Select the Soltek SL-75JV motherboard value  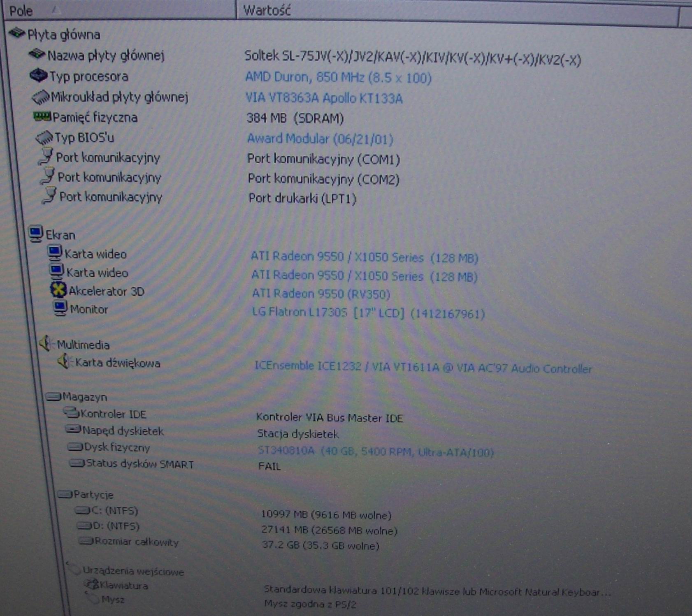click(x=413, y=58)
